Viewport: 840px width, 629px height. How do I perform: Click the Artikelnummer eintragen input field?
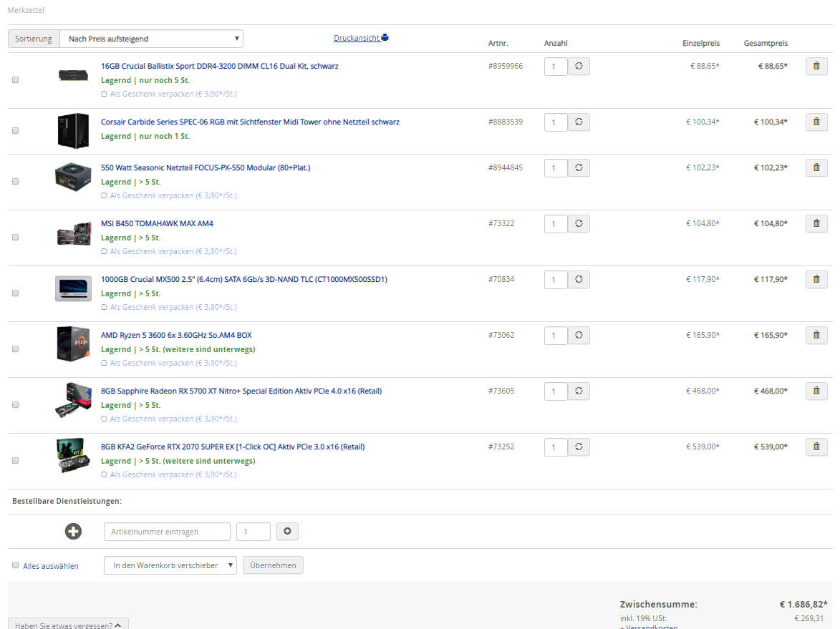(x=167, y=532)
